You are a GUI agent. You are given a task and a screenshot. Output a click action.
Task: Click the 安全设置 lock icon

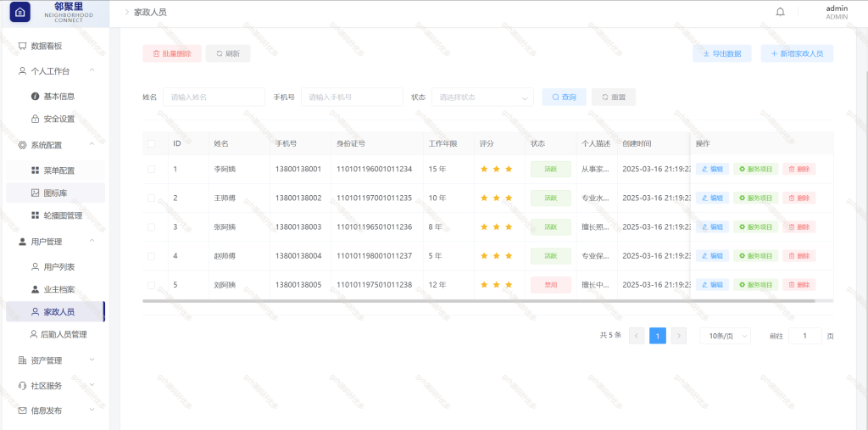[x=35, y=119]
